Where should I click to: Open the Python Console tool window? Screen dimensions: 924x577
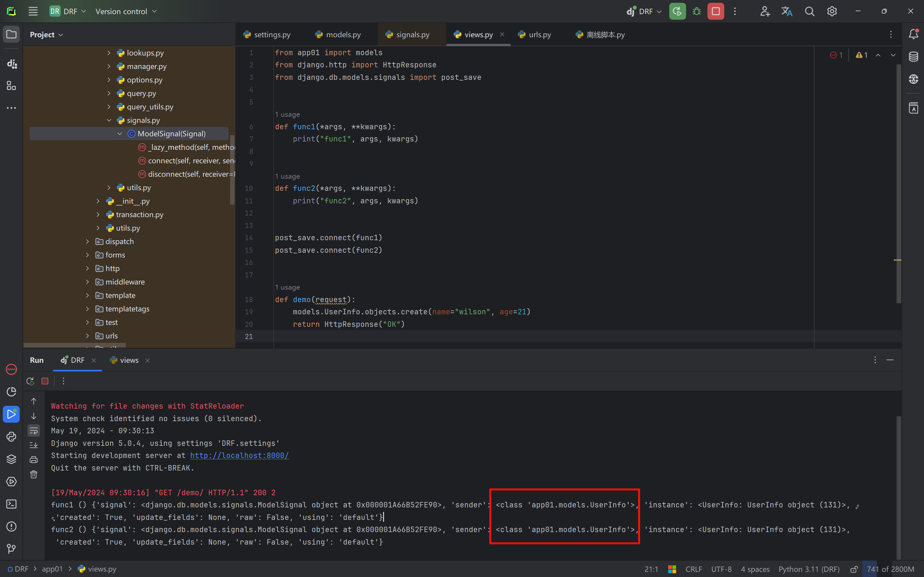(12, 437)
